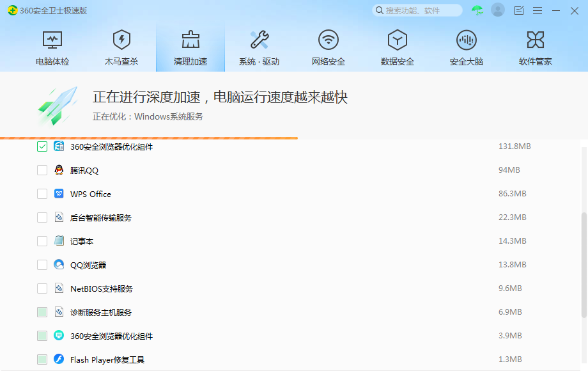The height and width of the screenshot is (371, 588).
Task: Check the 记事本 checkbox
Action: click(42, 241)
